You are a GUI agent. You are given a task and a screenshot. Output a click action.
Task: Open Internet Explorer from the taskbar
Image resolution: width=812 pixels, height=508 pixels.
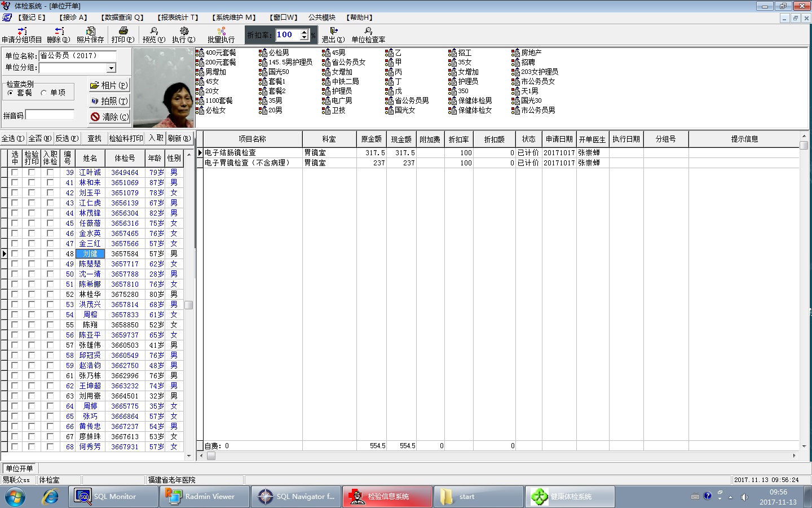(x=51, y=497)
